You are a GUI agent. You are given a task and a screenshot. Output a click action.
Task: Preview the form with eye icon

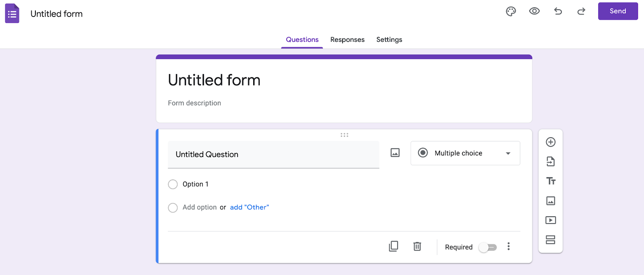pos(534,11)
